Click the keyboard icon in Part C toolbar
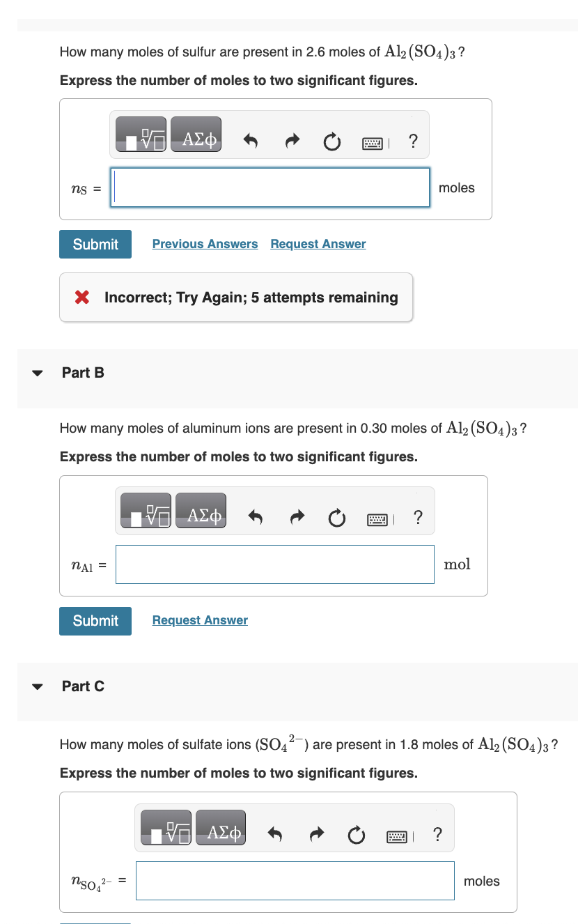Viewport: 578px width, 924px height. point(397,835)
